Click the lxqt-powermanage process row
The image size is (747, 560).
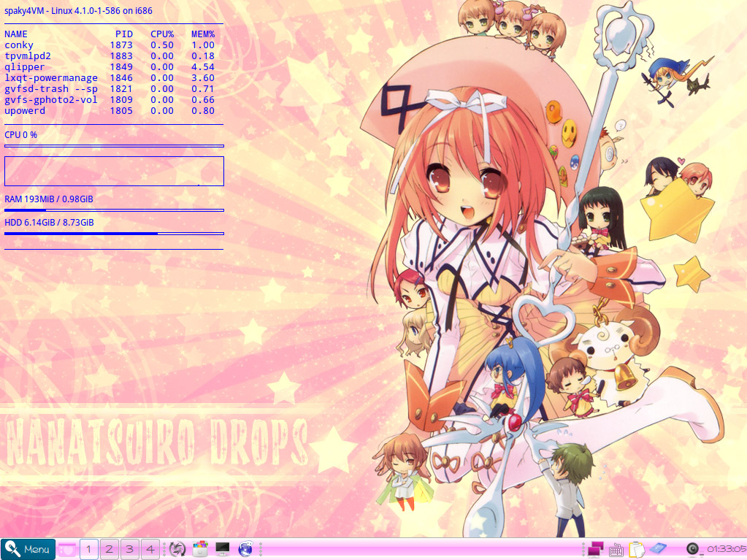(110, 78)
